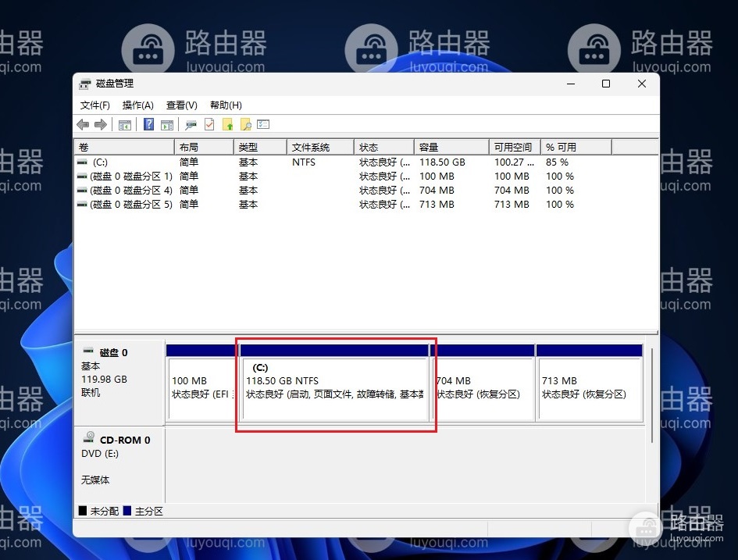Select the 704 MB recovery partition block
This screenshot has width=738, height=560.
coord(483,383)
